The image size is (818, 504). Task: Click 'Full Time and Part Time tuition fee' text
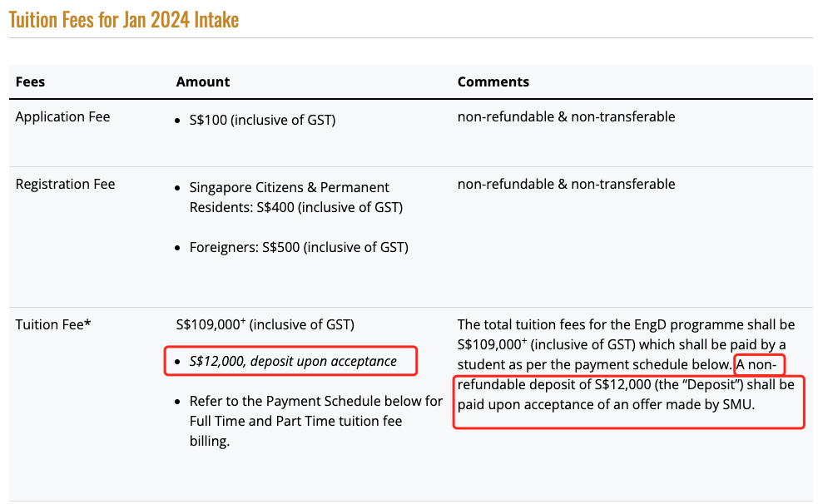tap(295, 421)
